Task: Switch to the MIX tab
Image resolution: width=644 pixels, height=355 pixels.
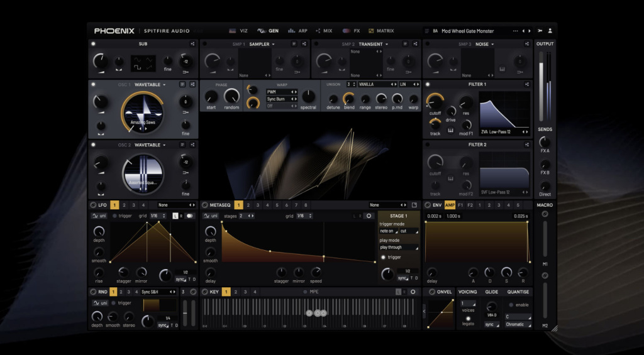Action: click(x=324, y=31)
